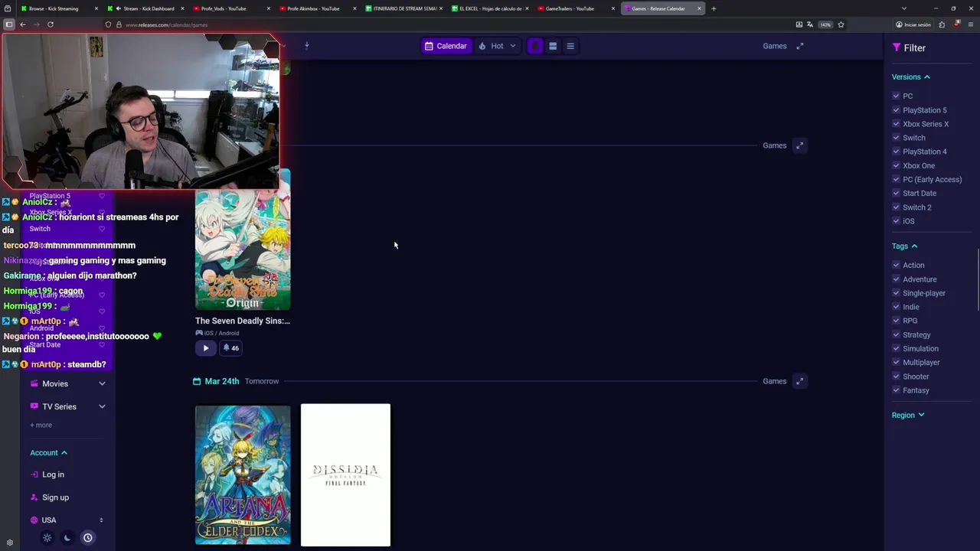This screenshot has width=980, height=551.
Task: Click the browser reload button
Action: 51,24
